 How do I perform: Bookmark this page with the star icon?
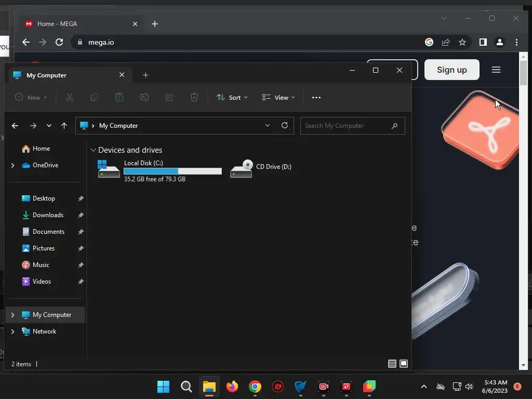(462, 42)
